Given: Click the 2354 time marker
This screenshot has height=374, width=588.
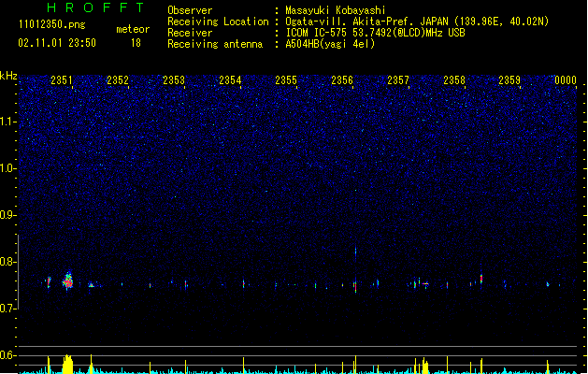Looking at the screenshot, I should [230, 80].
